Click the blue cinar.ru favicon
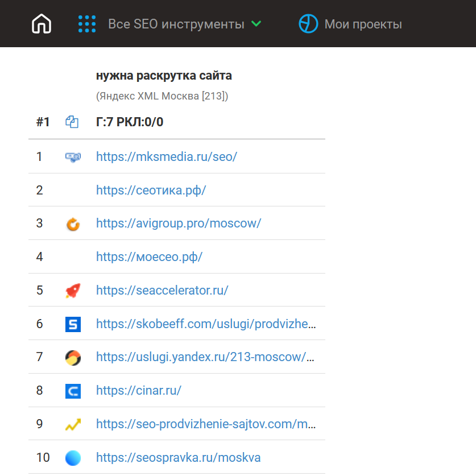Image resolution: width=476 pixels, height=476 pixels. coord(73,391)
